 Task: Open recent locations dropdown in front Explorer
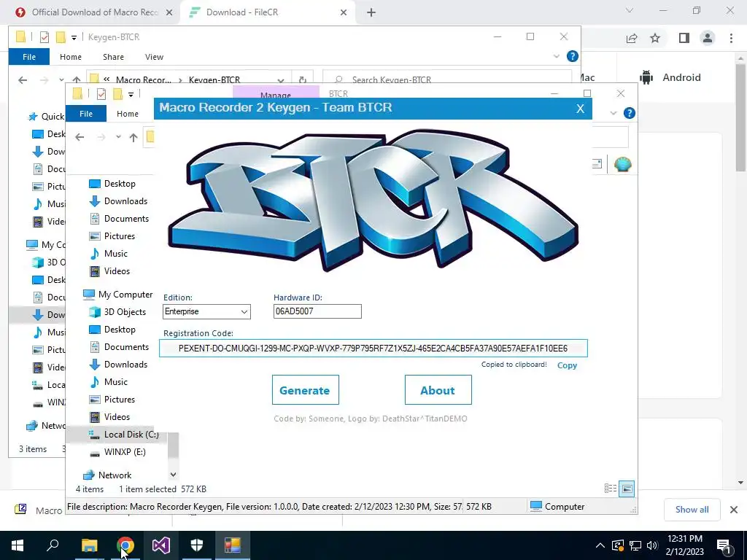click(x=118, y=137)
